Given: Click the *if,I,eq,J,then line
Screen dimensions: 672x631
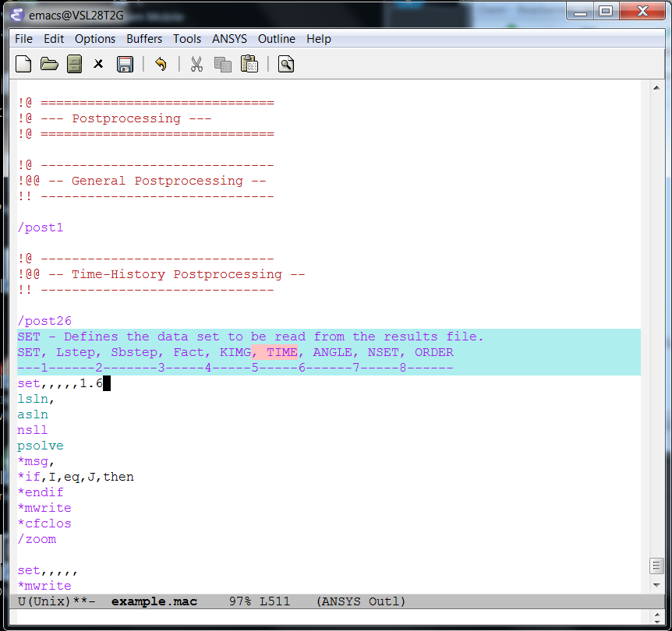Looking at the screenshot, I should coord(76,477).
